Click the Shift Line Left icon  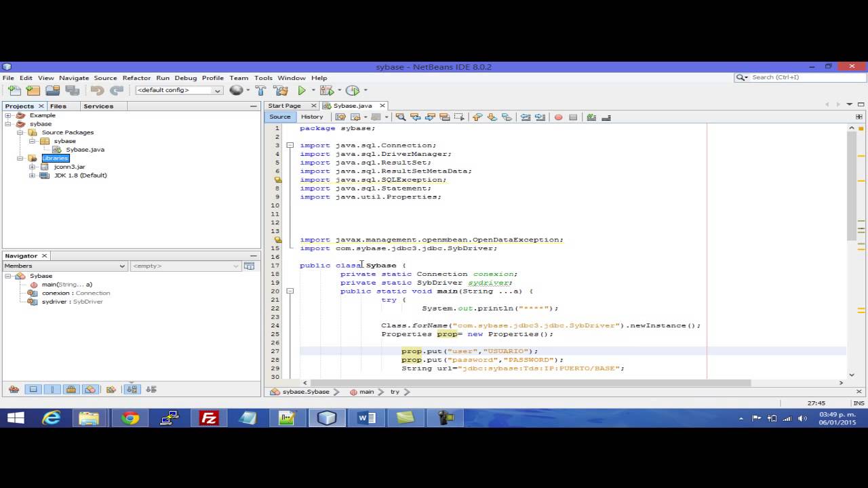[526, 117]
